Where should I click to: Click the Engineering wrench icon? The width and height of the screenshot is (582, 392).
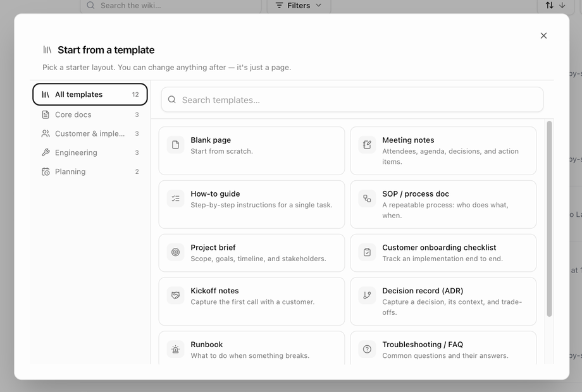46,152
